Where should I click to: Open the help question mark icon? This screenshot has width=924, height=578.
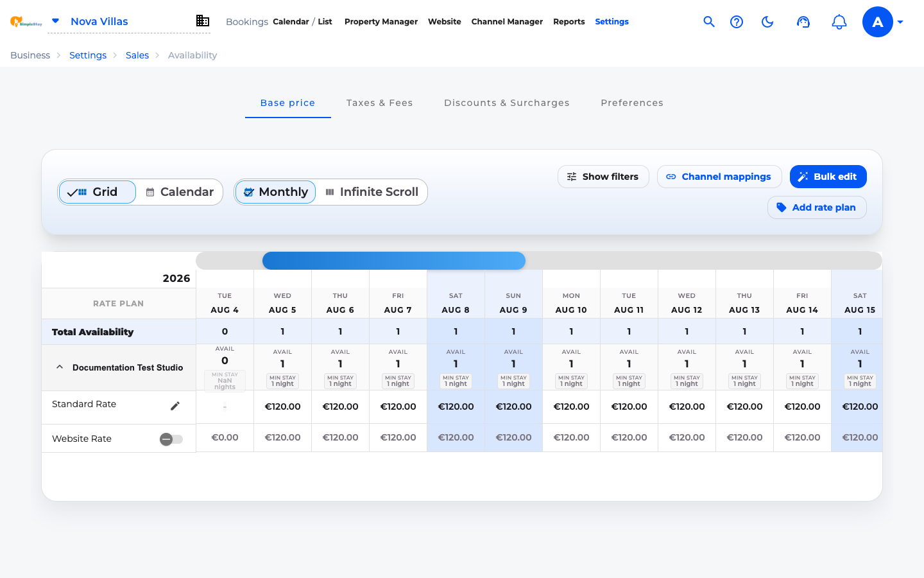[x=737, y=22]
